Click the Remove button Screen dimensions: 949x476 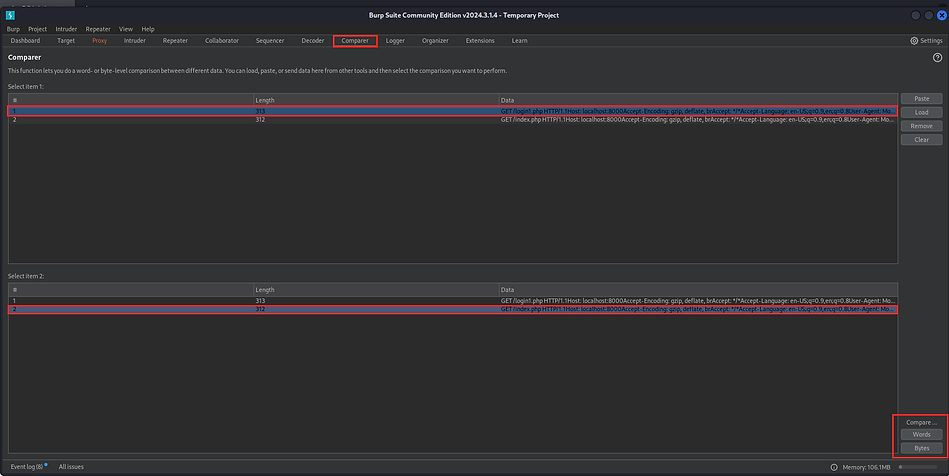[921, 126]
